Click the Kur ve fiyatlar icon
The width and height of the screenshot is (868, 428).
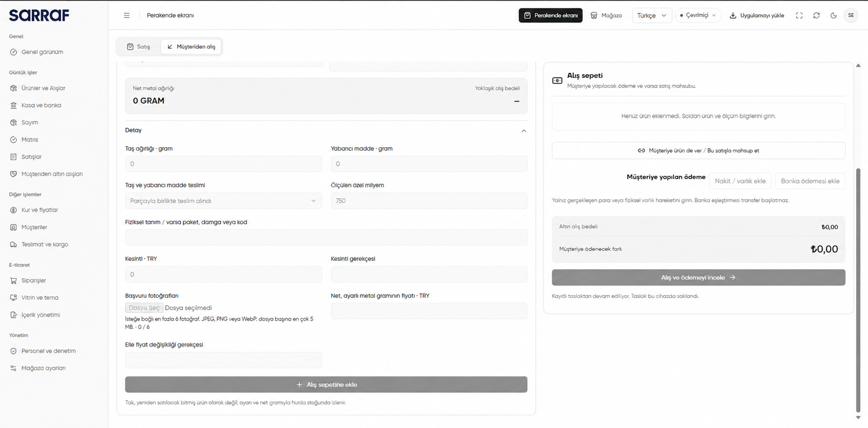[x=14, y=210]
